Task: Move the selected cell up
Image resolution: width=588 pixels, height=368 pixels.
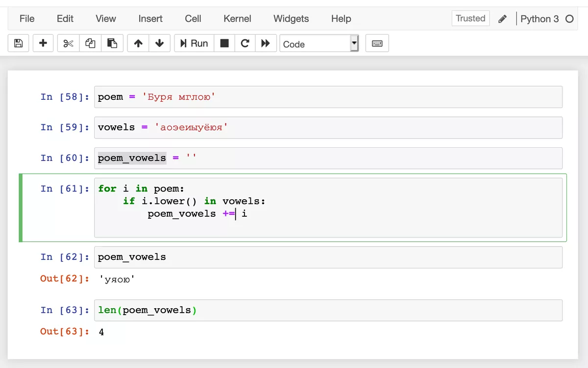Action: tap(138, 43)
